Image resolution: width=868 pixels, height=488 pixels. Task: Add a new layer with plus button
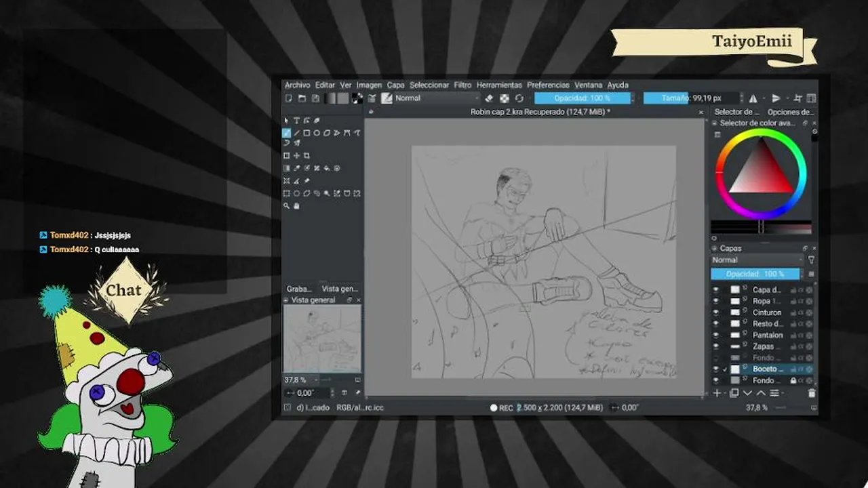tap(717, 393)
